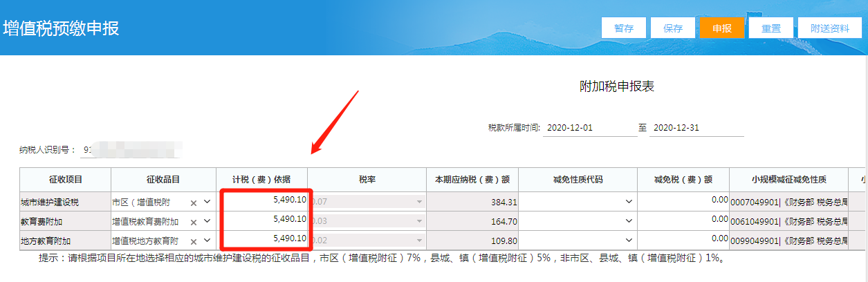
Task: Open 减免性质代码 dropdown in 教育费附加 row
Action: click(628, 221)
